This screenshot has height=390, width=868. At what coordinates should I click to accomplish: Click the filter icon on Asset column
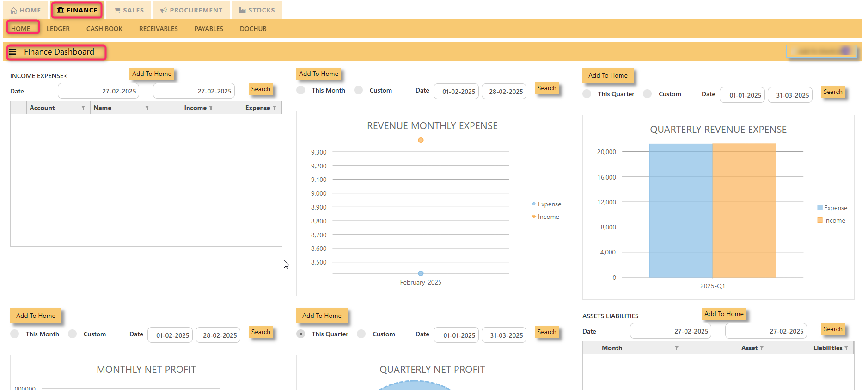coord(761,348)
